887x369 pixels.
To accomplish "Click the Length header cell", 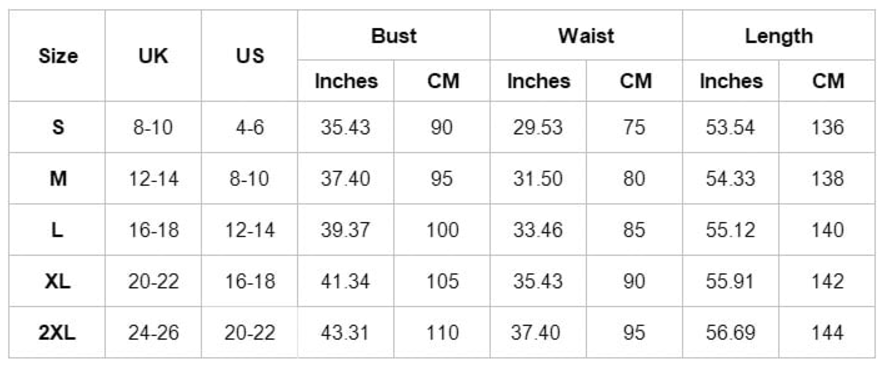I will click(x=778, y=36).
